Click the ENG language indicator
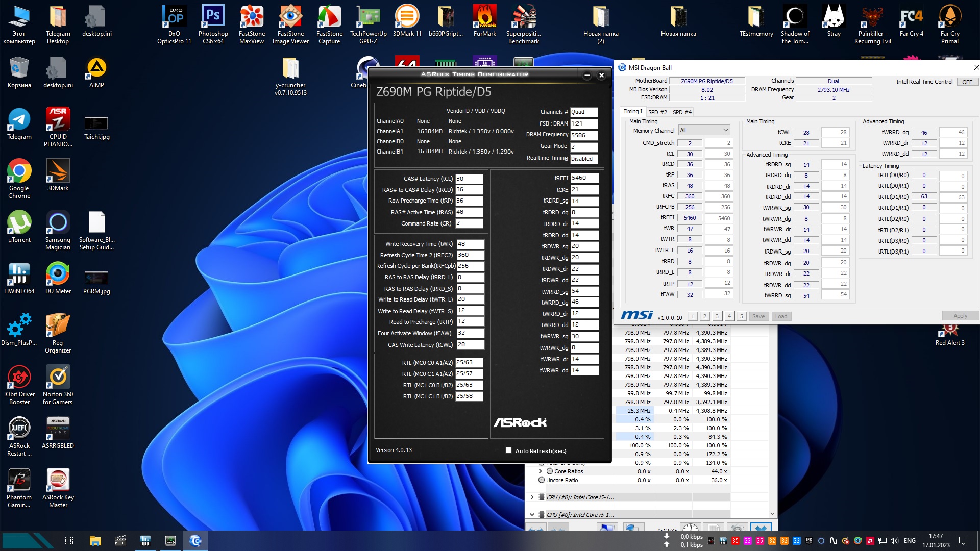 pyautogui.click(x=910, y=541)
